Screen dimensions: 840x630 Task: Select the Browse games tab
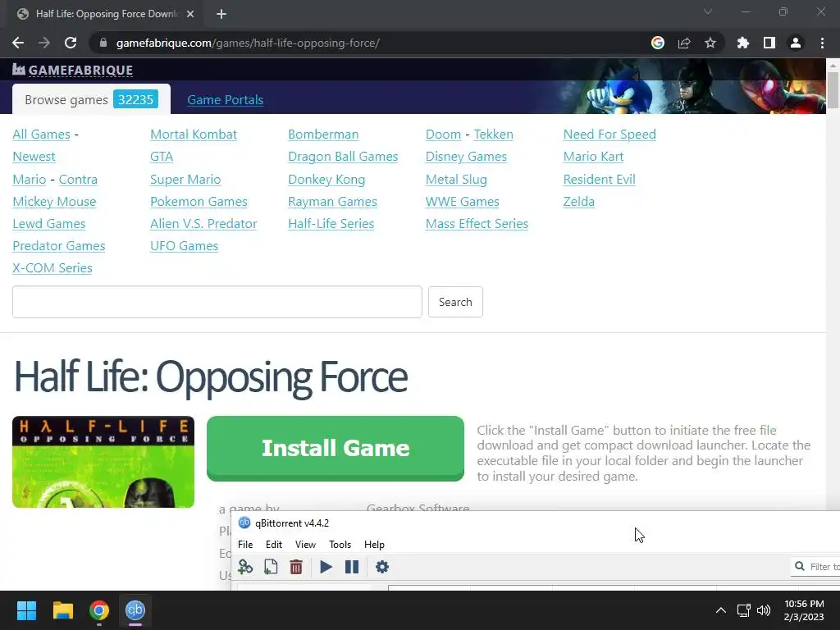(91, 99)
